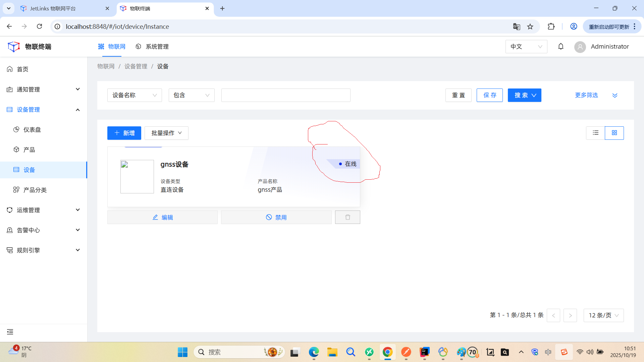644x362 pixels.
Task: Open the 12 条/页 page size dropdown
Action: click(x=603, y=315)
